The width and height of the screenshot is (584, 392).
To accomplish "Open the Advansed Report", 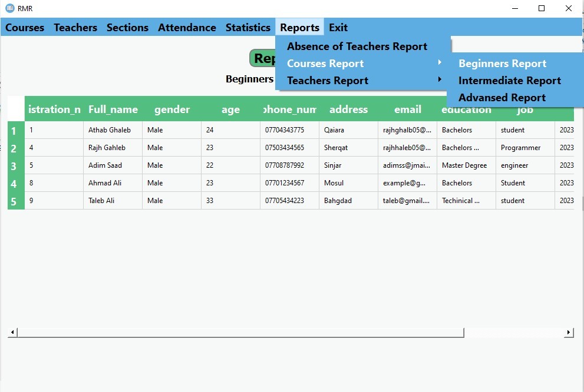I will [x=515, y=98].
